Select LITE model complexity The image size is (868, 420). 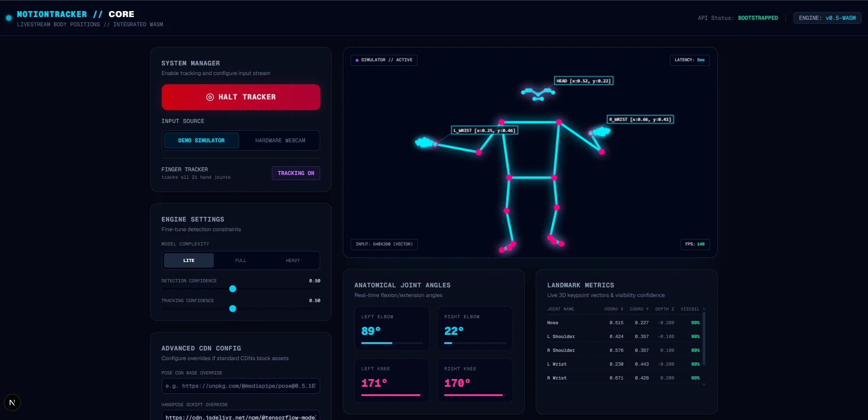[189, 261]
